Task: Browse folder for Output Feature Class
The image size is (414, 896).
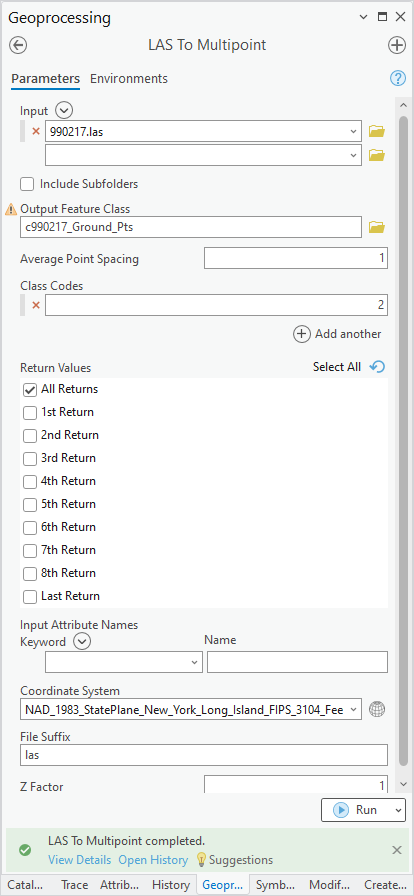Action: 377,227
